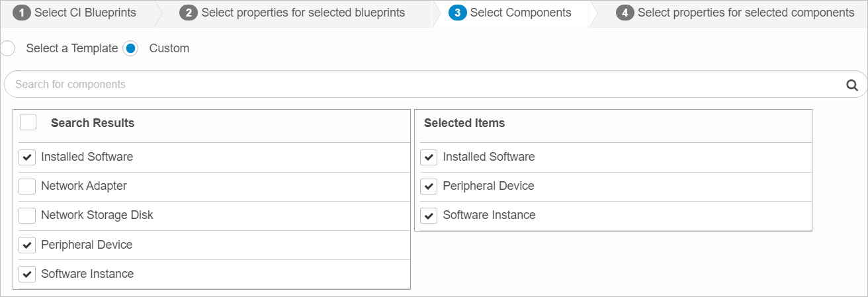Uncheck Installed Software in Search Results
868x297 pixels.
pos(27,157)
